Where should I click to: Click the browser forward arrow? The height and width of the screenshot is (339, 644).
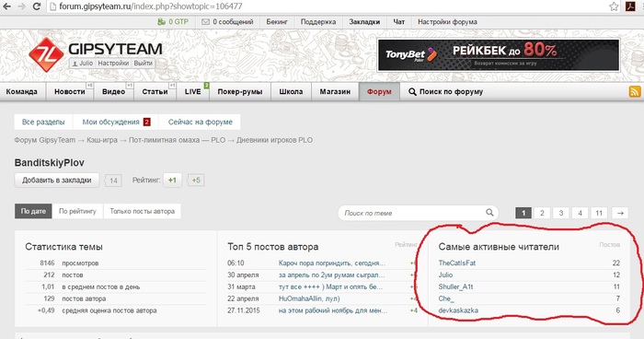(21, 6)
